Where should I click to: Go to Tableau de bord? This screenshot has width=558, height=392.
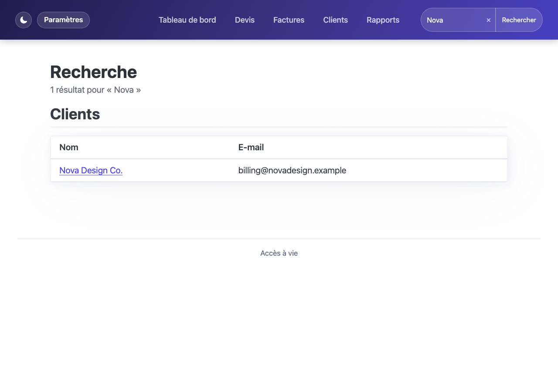coord(187,20)
